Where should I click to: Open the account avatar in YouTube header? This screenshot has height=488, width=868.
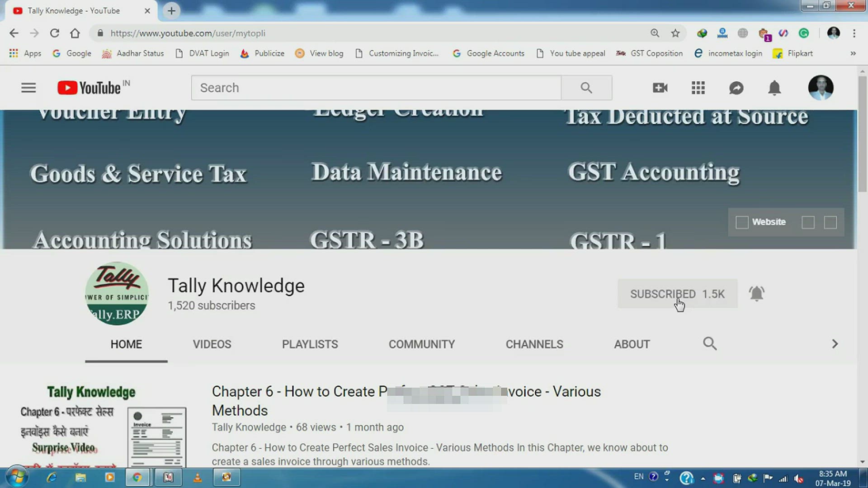[x=821, y=88]
